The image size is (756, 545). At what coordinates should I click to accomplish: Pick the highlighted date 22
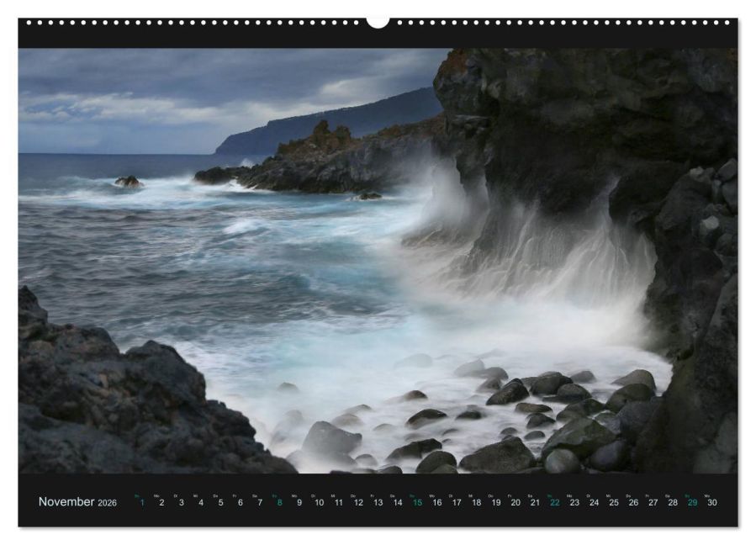tap(554, 503)
